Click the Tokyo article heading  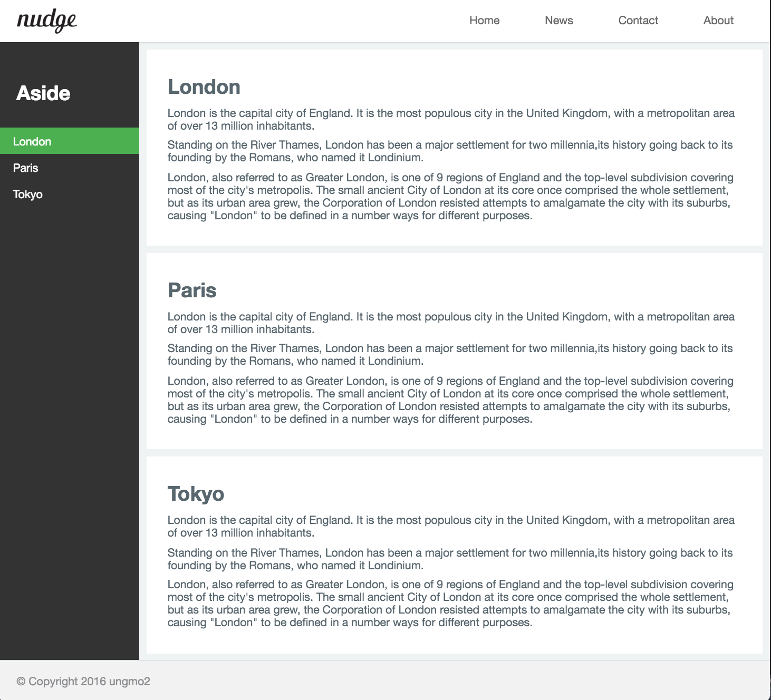(x=196, y=494)
